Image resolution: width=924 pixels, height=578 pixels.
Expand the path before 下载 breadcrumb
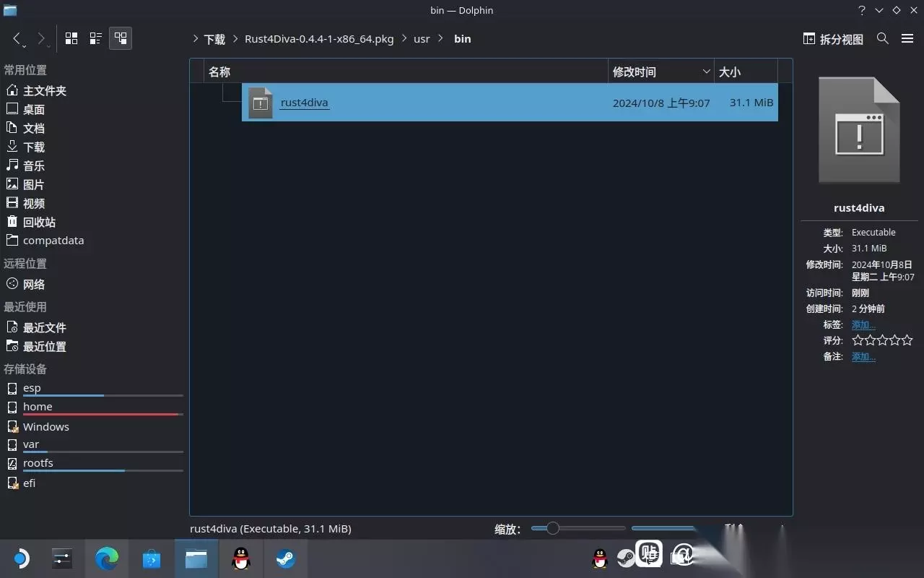(x=196, y=39)
